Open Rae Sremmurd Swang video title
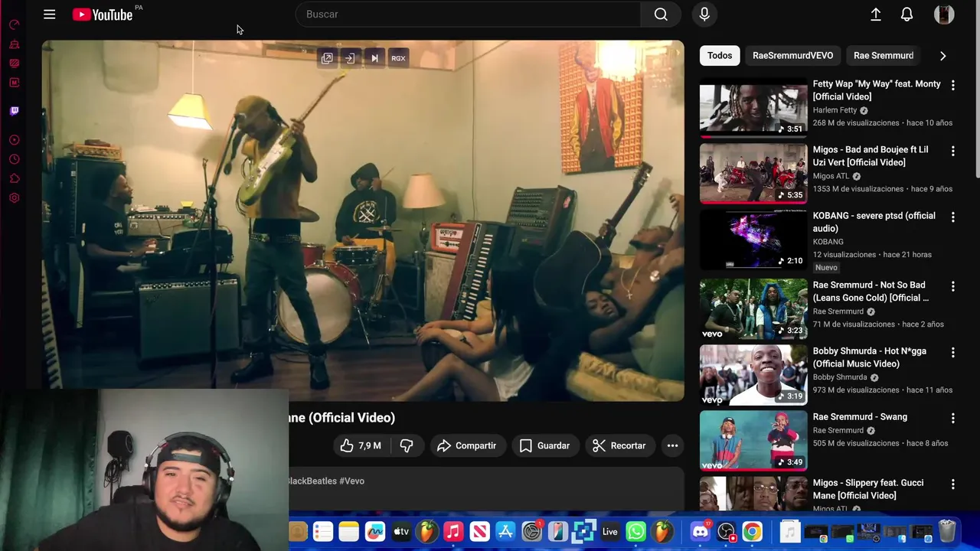Screen dimensions: 980x551 (x=860, y=417)
